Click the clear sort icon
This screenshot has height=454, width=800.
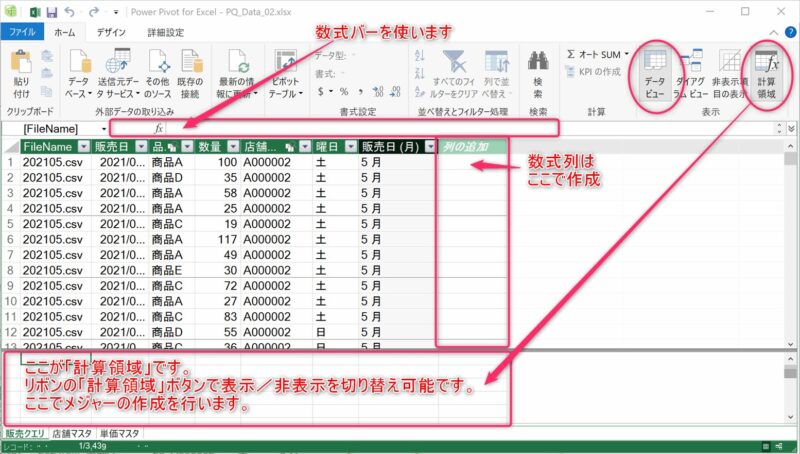[420, 92]
